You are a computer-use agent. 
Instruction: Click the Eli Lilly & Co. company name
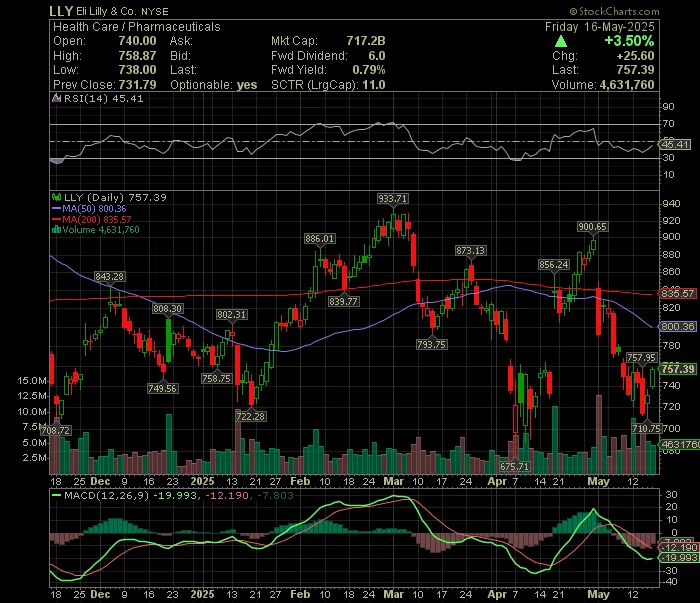[106, 12]
